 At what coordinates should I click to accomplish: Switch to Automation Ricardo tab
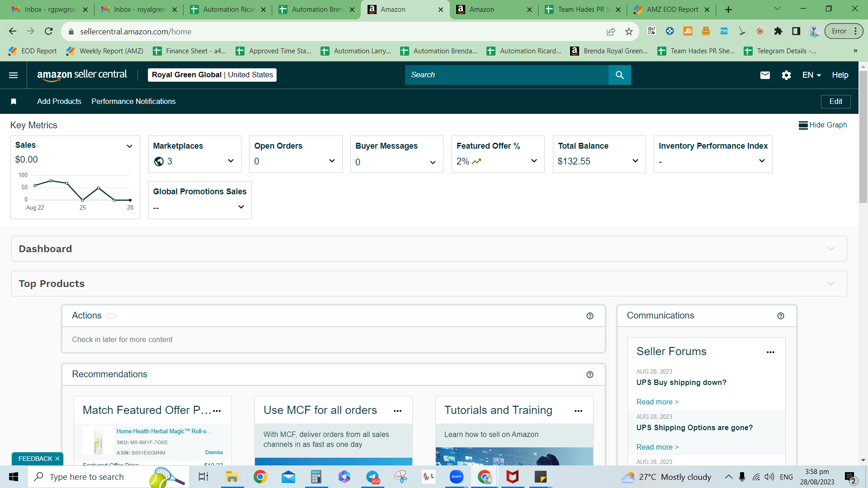tap(228, 9)
